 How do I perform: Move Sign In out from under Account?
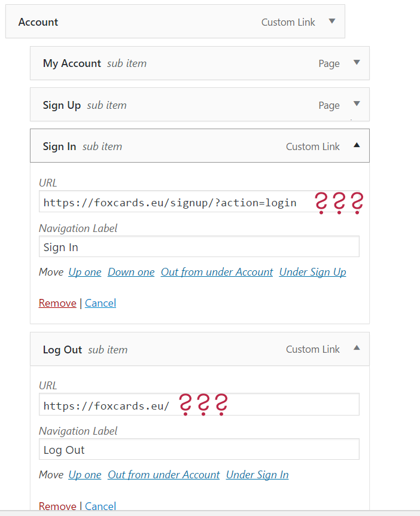coord(217,272)
